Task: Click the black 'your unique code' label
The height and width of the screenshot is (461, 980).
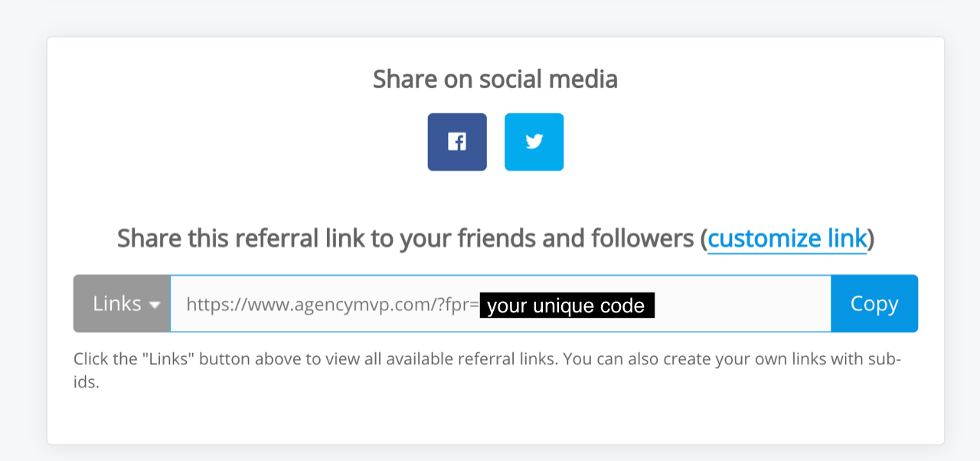Action: 567,306
